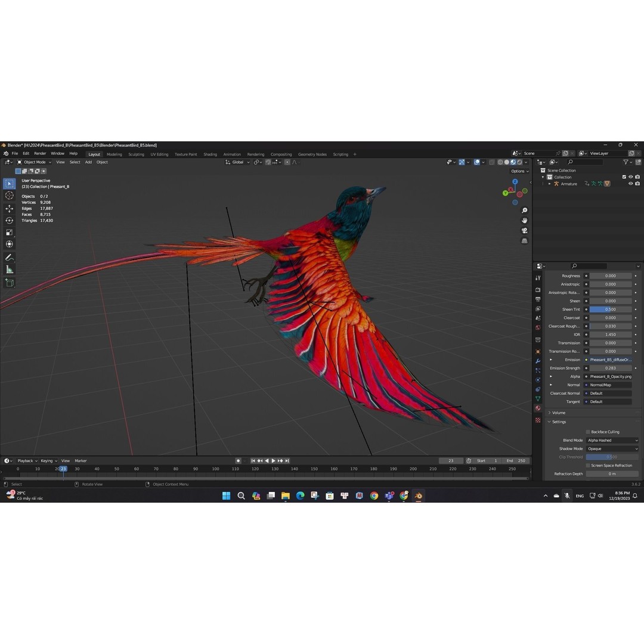644x644 pixels.
Task: Enable Backface Culling checkbox
Action: point(588,432)
